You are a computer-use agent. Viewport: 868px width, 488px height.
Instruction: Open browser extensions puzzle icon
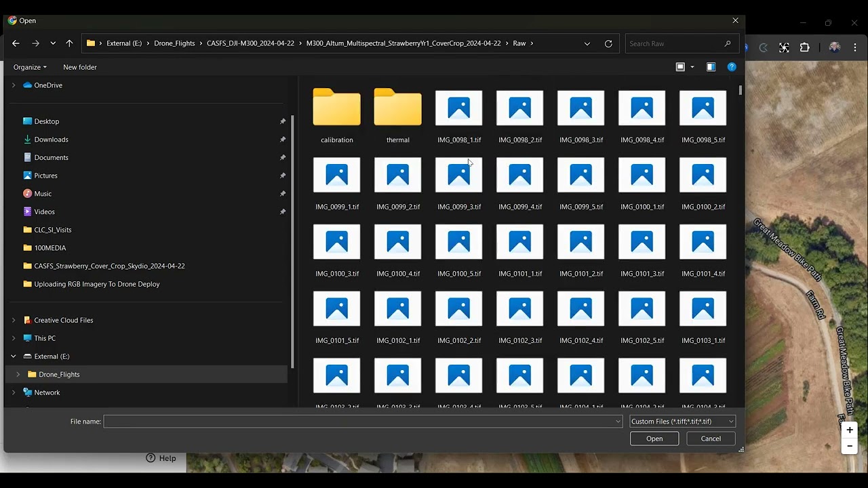(805, 47)
